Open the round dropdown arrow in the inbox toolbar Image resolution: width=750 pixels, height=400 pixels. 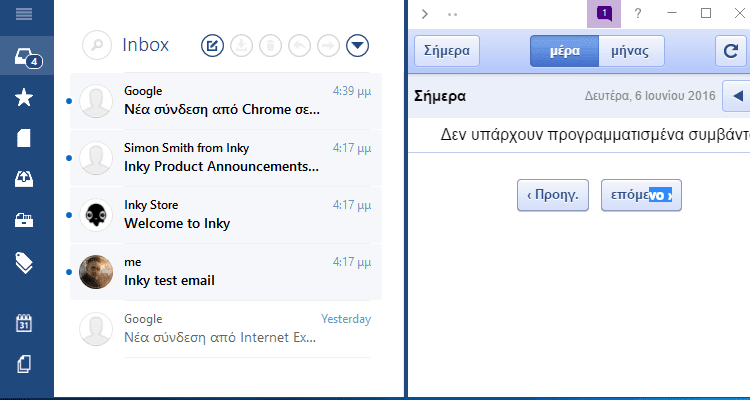pyautogui.click(x=357, y=46)
